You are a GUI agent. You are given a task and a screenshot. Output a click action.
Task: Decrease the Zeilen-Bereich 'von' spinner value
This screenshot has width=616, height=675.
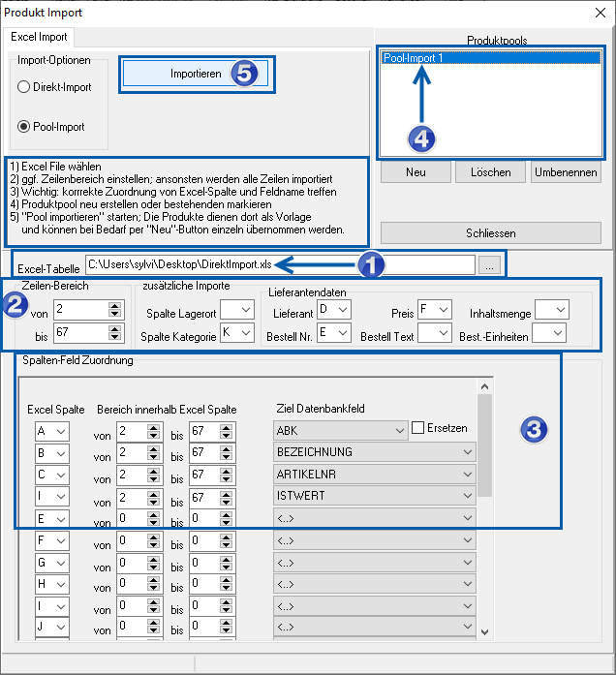[x=114, y=314]
